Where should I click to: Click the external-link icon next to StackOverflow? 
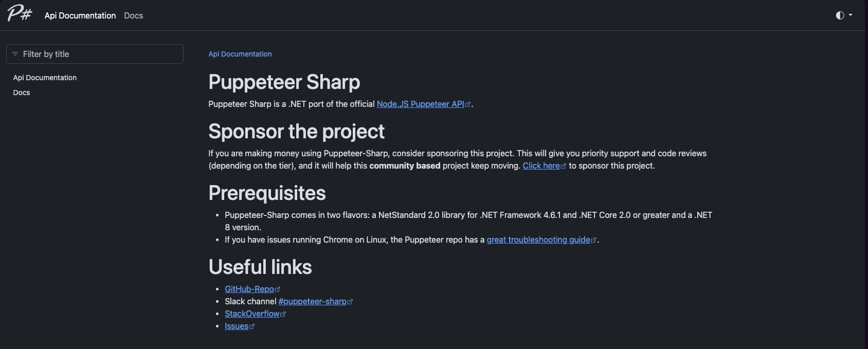click(283, 313)
